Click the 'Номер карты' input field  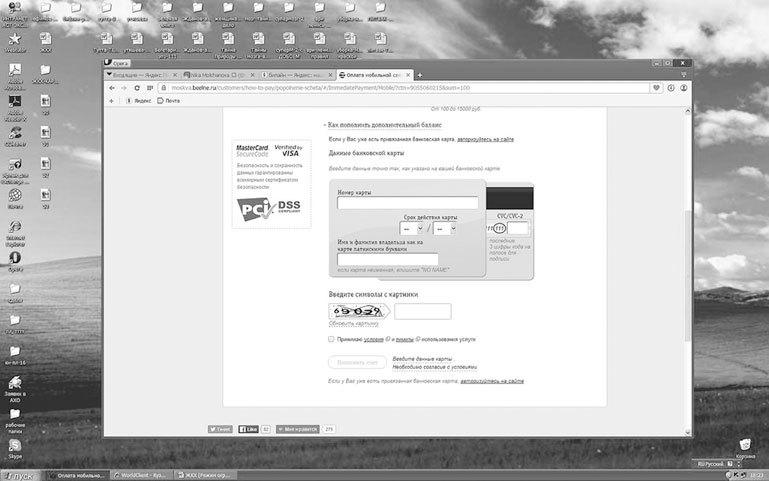[407, 203]
